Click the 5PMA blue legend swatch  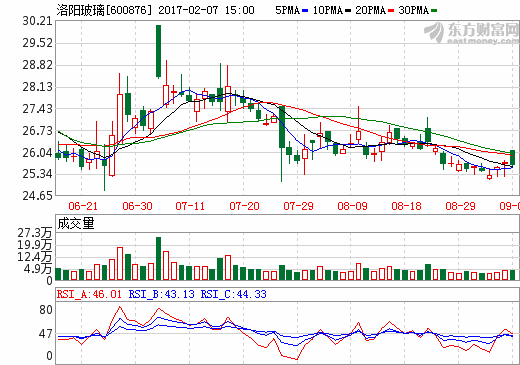305,11
